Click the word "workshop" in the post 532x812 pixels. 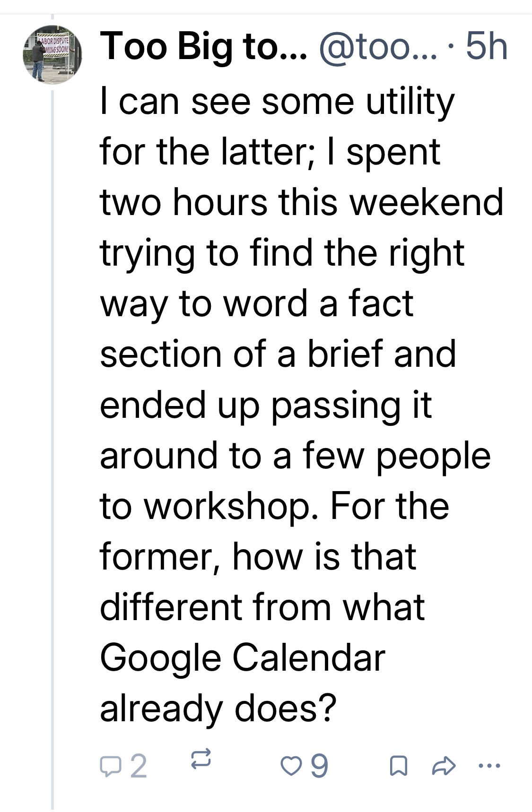point(228,506)
